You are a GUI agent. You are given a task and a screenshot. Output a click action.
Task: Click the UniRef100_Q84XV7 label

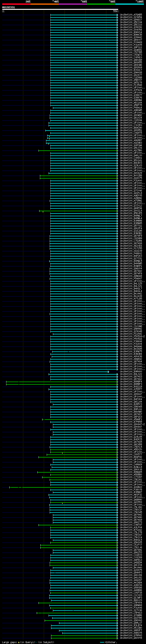tap(131, 40)
